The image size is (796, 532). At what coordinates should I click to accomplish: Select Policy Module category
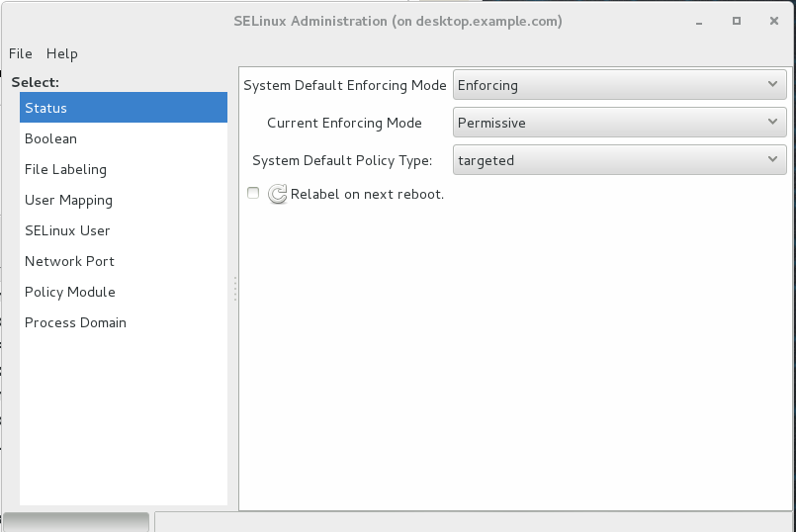(x=124, y=292)
